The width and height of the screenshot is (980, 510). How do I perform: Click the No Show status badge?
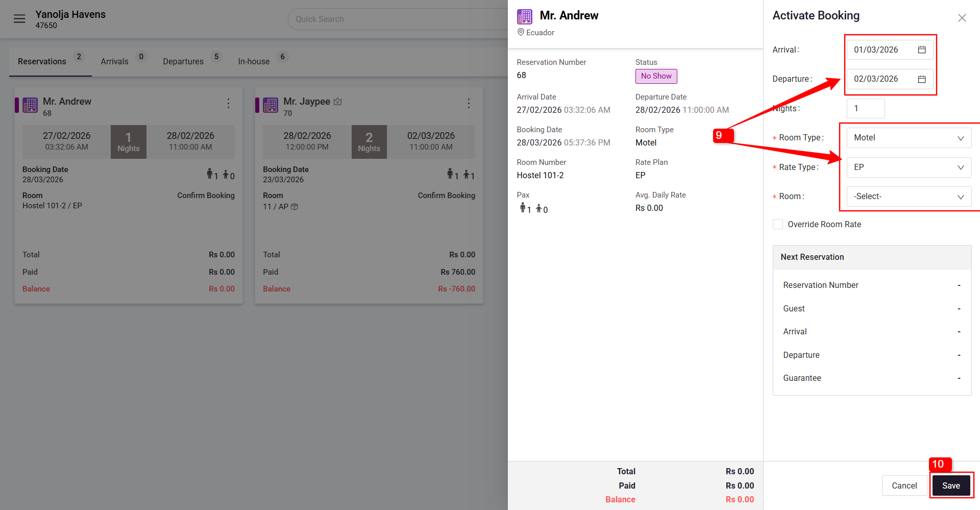656,76
